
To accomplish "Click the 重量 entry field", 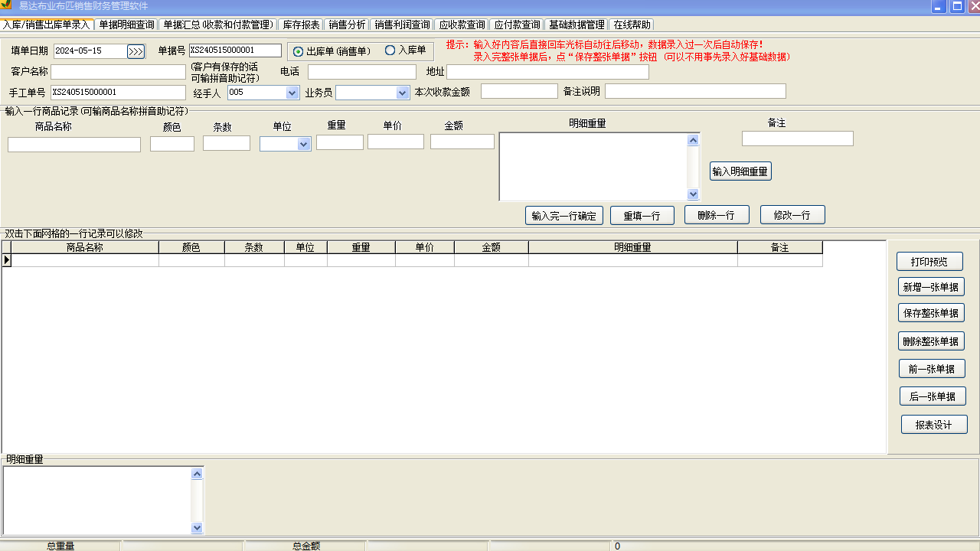I will (x=340, y=142).
